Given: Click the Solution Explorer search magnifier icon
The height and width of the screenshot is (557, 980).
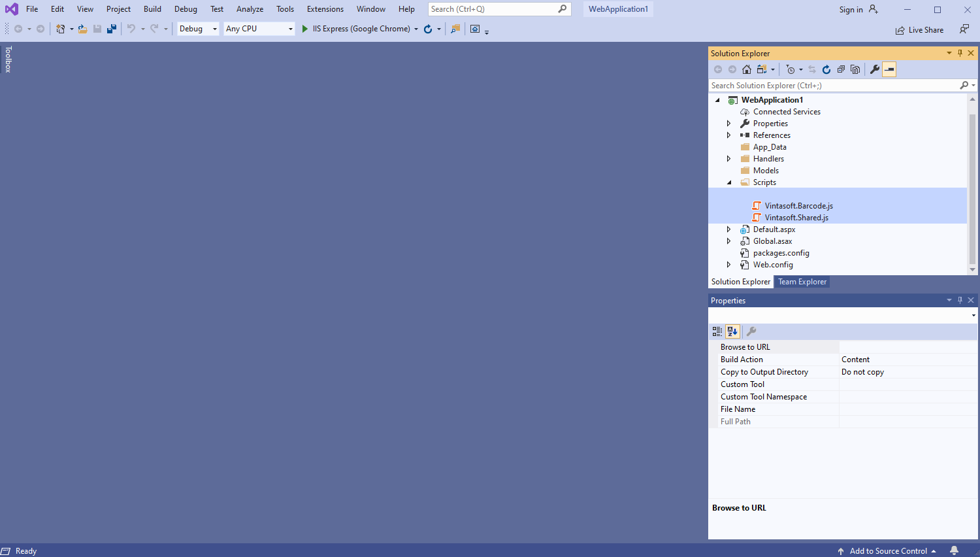Looking at the screenshot, I should tap(964, 86).
